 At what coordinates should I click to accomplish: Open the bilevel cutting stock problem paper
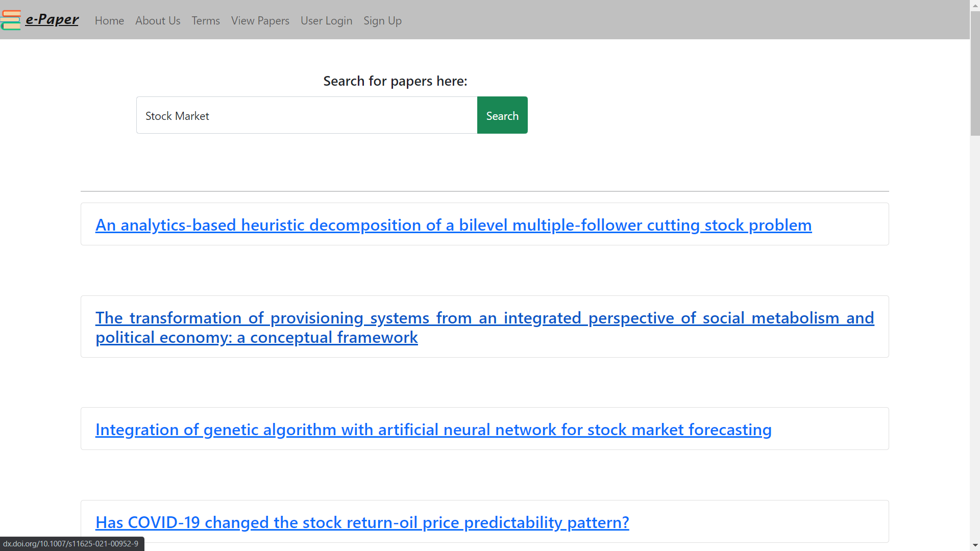coord(453,225)
